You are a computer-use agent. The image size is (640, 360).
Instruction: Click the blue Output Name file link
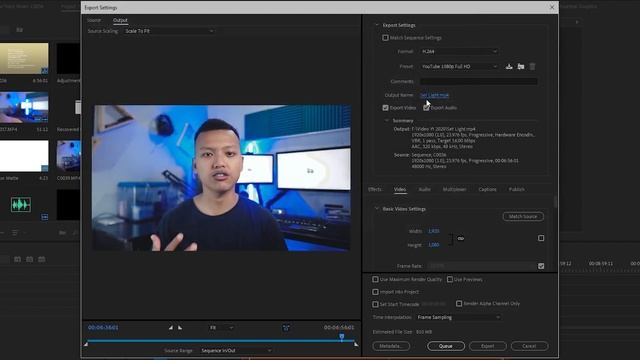coord(434,95)
